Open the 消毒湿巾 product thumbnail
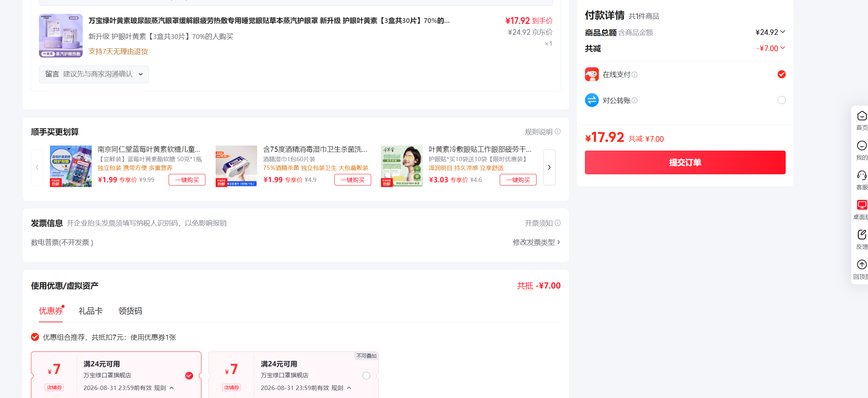 click(236, 166)
